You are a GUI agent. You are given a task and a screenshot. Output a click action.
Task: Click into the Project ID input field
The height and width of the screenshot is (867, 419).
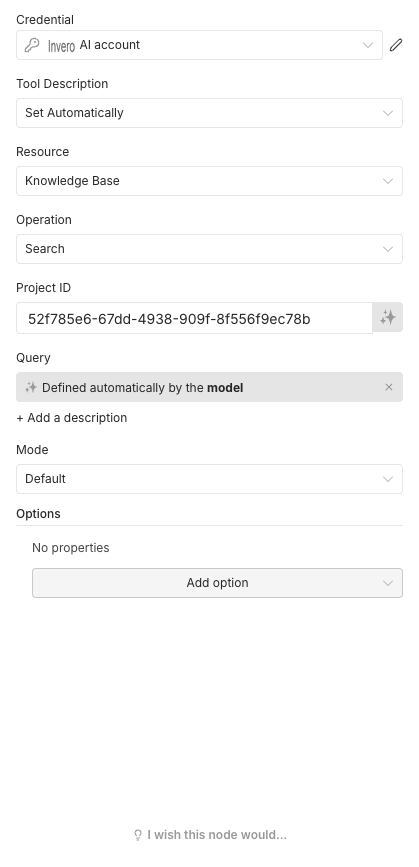[195, 318]
